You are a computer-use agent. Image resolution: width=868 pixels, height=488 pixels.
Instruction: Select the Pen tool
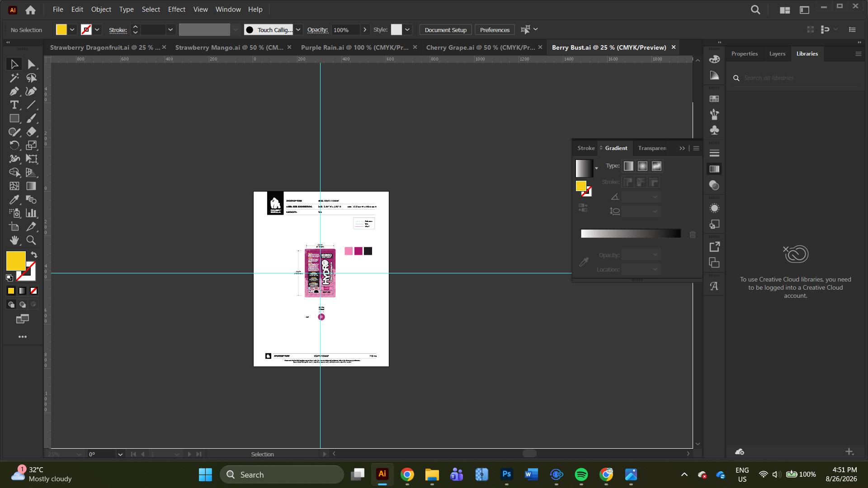click(14, 91)
